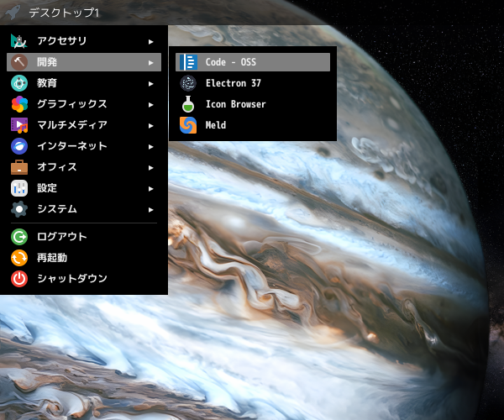Click the Code - OSS application icon

click(188, 62)
